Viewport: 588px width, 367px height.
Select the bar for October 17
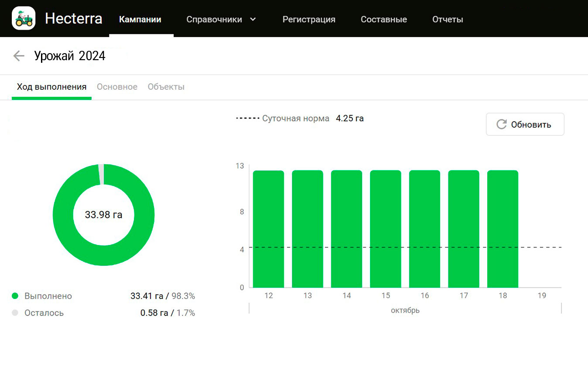[464, 229]
